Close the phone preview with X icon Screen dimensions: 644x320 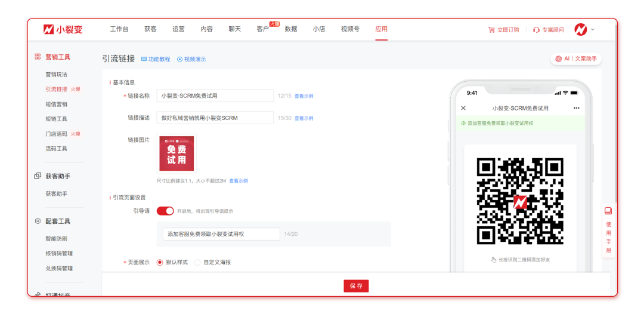coord(463,108)
